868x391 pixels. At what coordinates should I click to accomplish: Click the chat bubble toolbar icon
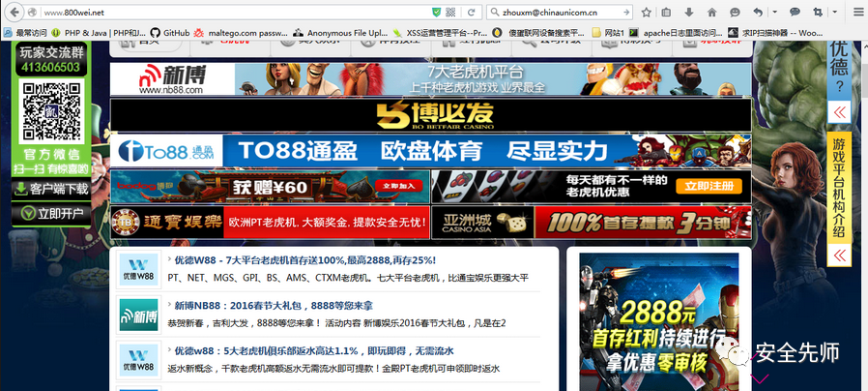coord(795,13)
